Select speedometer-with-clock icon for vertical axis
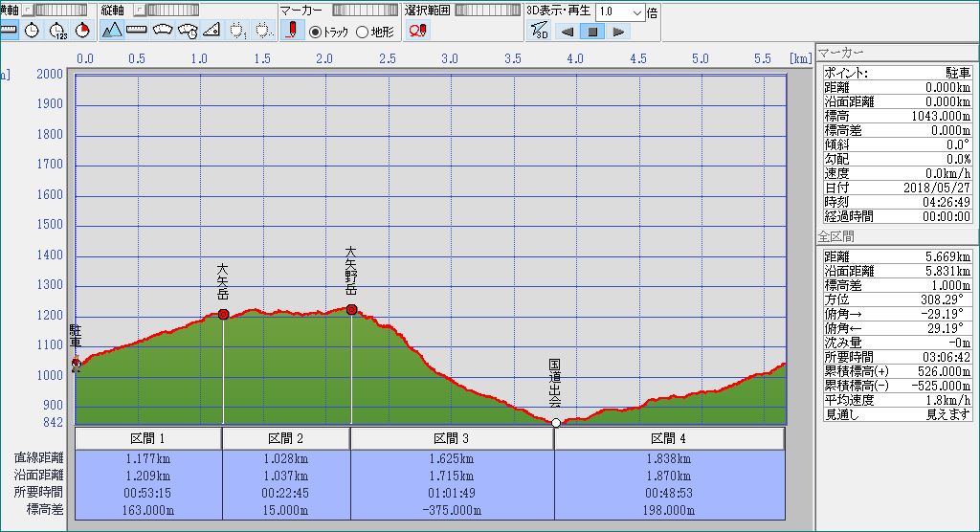This screenshot has height=532, width=980. click(x=188, y=30)
